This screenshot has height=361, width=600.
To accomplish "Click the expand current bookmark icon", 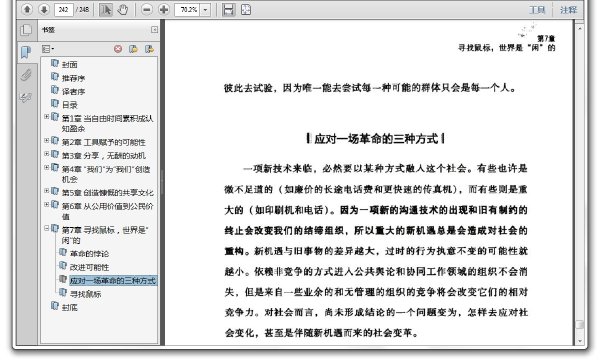I will point(149,49).
